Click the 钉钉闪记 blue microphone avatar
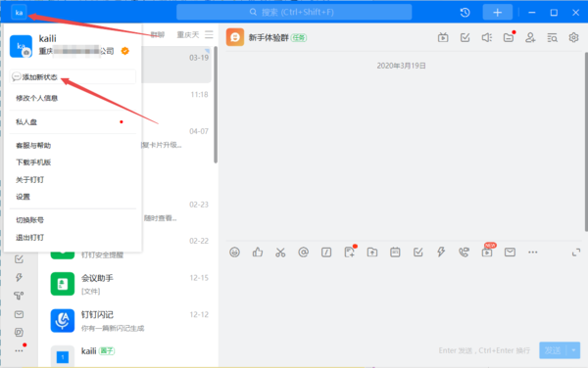This screenshot has width=588, height=368. pos(63,321)
